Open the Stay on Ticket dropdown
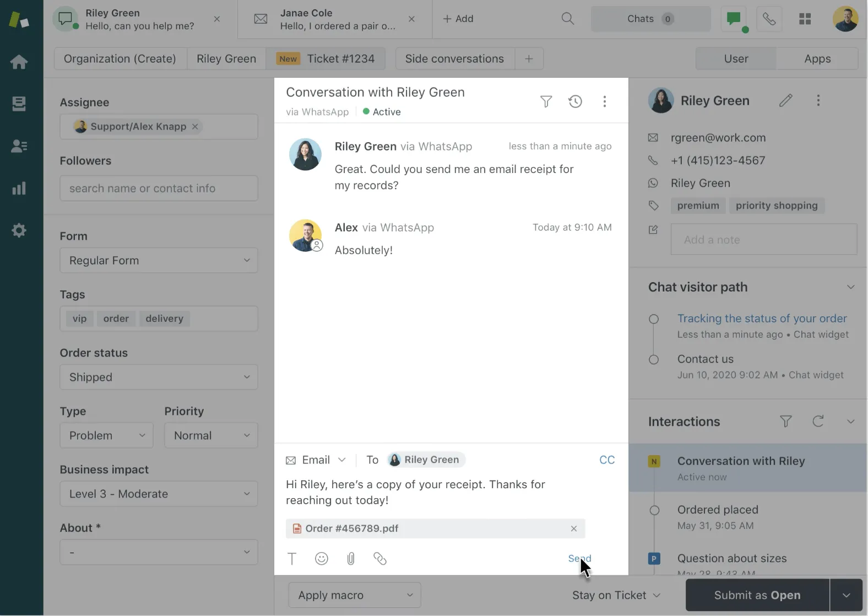This screenshot has height=616, width=868. click(616, 595)
